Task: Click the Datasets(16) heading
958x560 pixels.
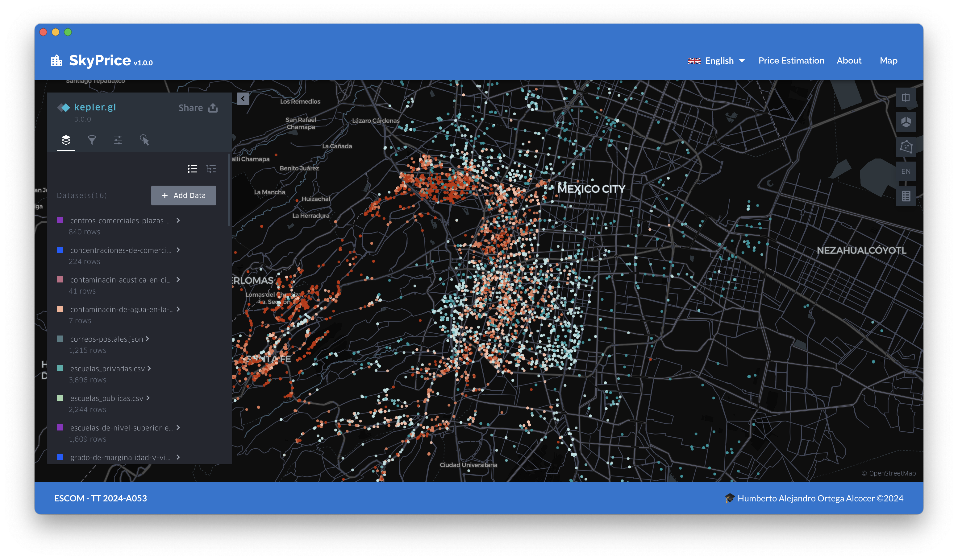Action: coord(82,195)
